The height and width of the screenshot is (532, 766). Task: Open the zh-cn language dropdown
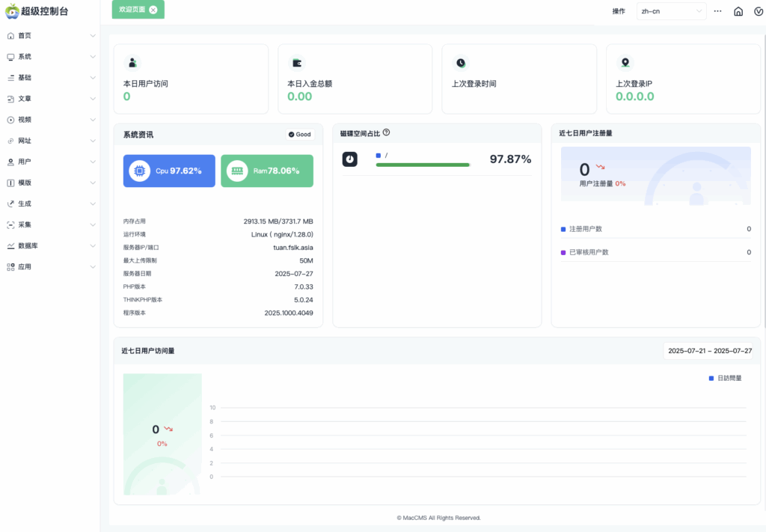pos(670,11)
